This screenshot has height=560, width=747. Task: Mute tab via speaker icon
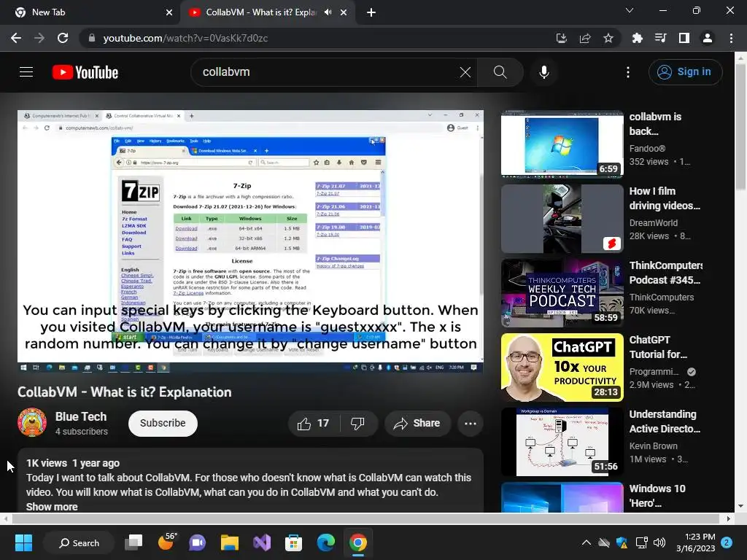pyautogui.click(x=328, y=12)
